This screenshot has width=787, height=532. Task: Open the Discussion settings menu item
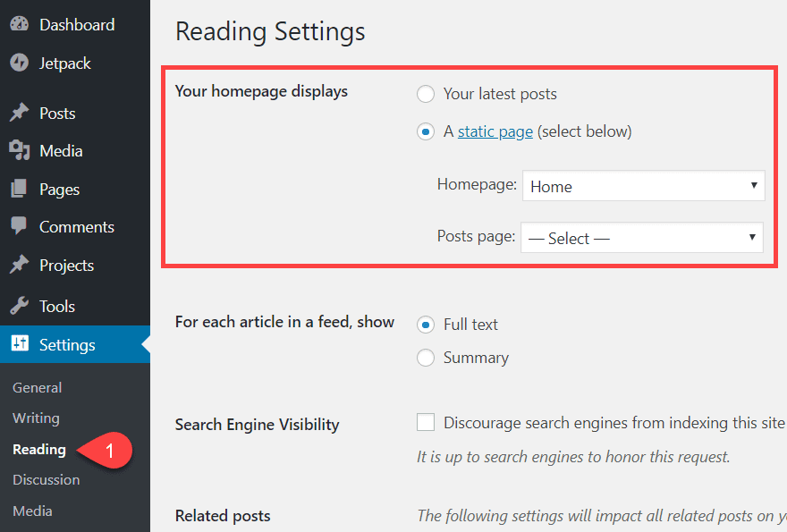point(46,479)
